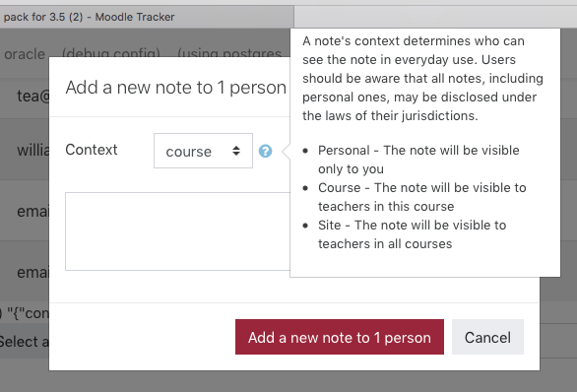Focus the empty note text area

tap(178, 231)
